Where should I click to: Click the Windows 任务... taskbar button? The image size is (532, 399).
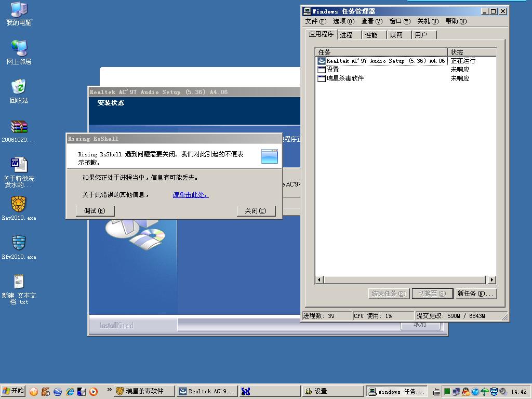pos(396,391)
